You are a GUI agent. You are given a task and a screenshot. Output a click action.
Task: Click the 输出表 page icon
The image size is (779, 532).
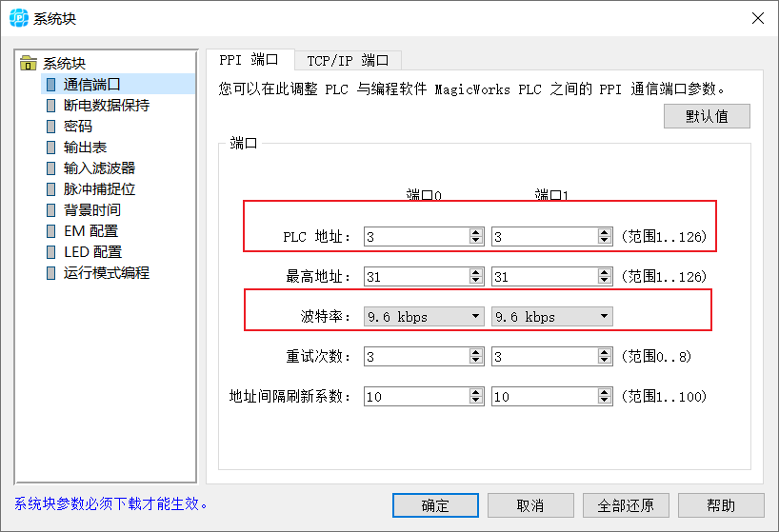(50, 148)
